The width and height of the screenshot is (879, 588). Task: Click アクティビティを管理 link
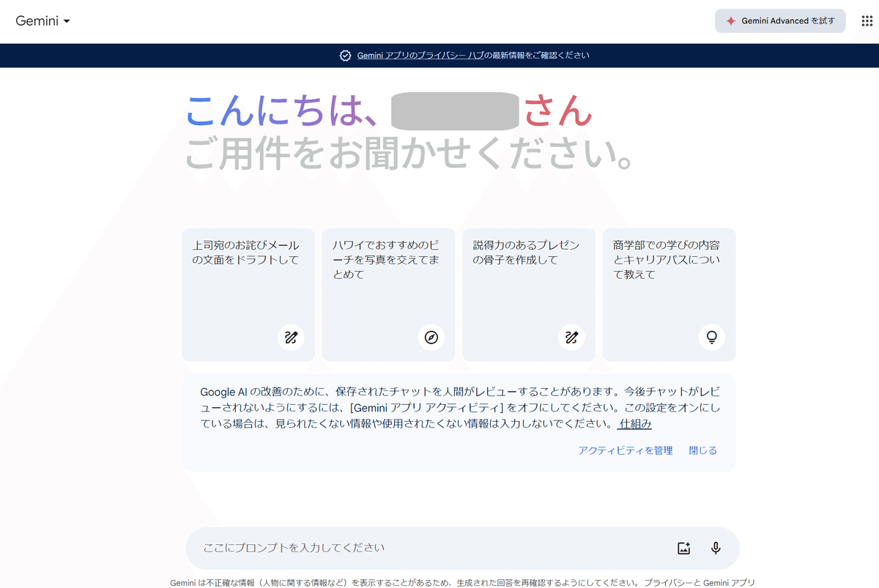click(x=626, y=450)
